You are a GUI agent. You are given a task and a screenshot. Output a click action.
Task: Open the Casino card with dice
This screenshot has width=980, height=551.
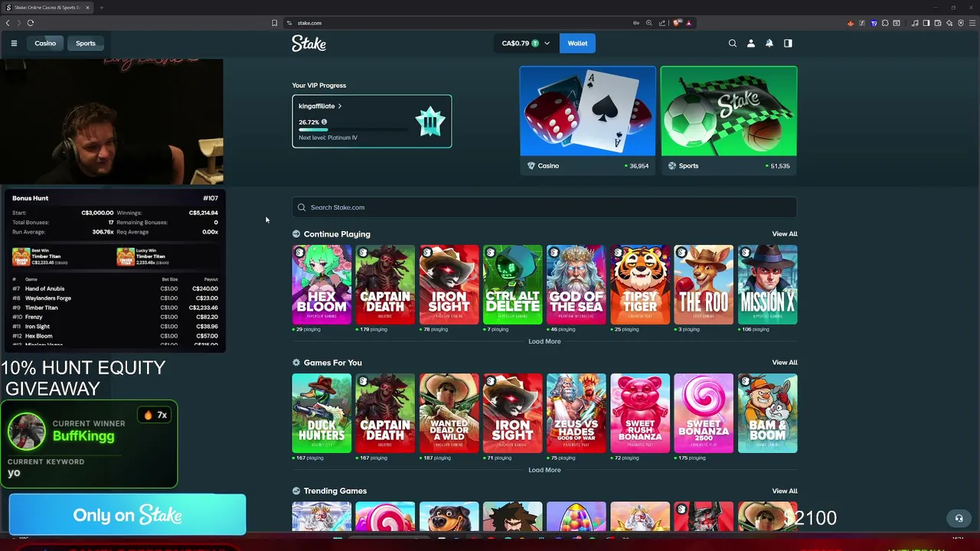pyautogui.click(x=587, y=120)
